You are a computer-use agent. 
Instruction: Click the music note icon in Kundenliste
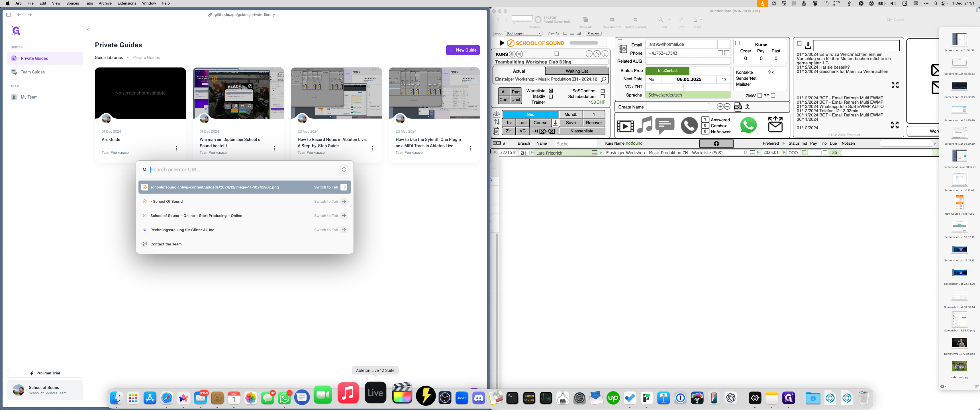pyautogui.click(x=644, y=125)
